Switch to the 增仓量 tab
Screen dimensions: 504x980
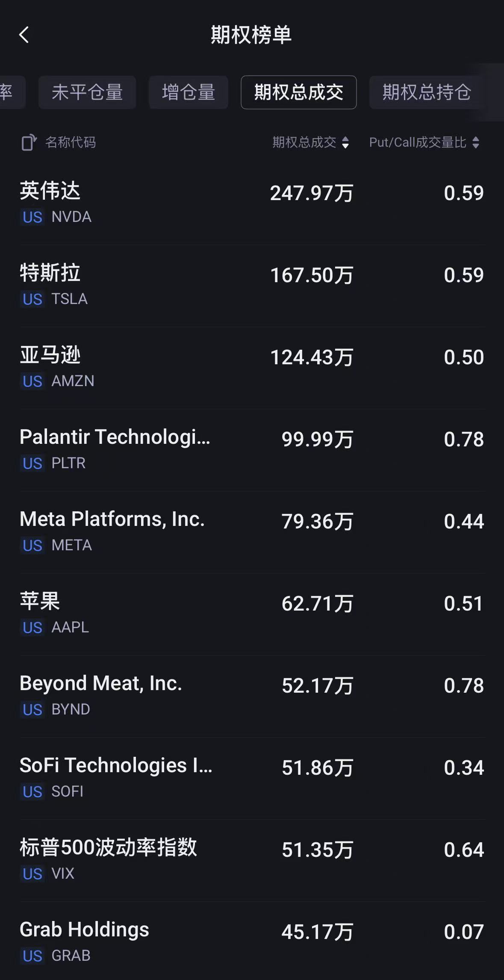pos(188,92)
